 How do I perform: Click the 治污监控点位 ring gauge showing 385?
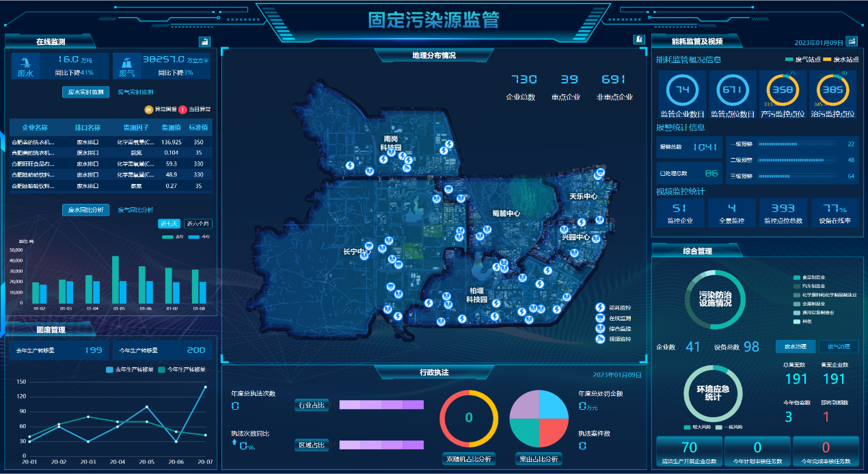click(832, 90)
